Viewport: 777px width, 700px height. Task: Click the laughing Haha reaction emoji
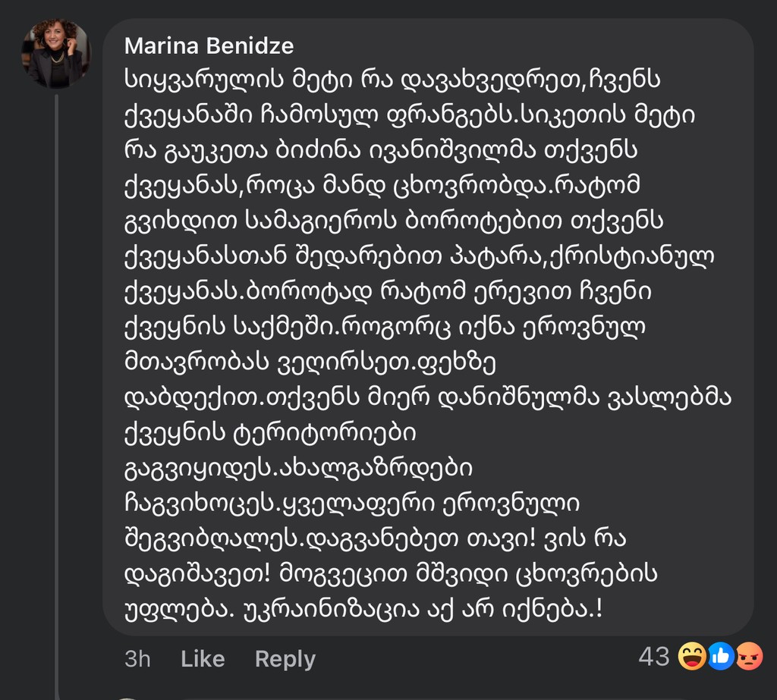click(692, 657)
